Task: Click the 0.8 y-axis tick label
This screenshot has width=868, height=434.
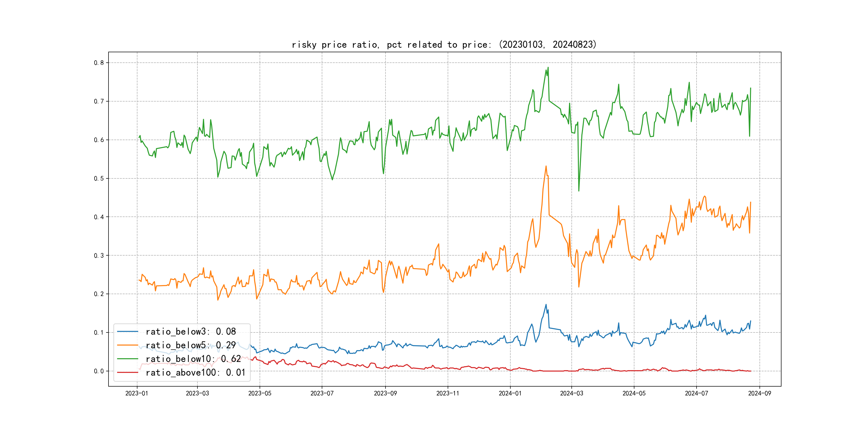Action: (99, 63)
